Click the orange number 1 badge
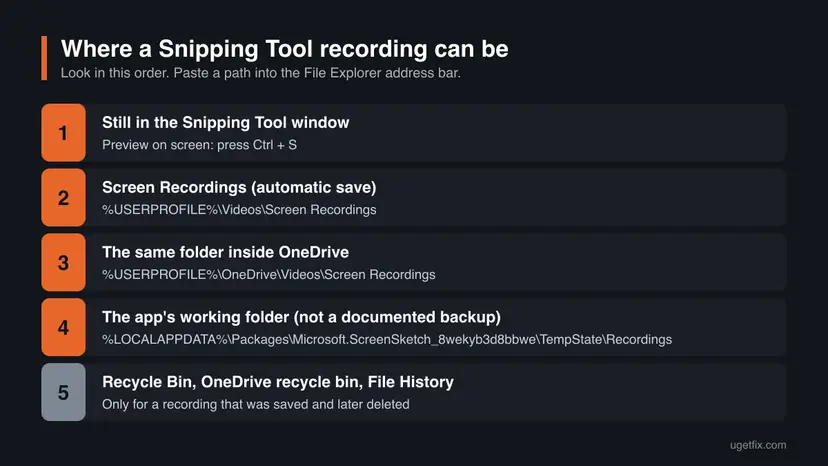Screen dimensions: 828x466 [63, 133]
